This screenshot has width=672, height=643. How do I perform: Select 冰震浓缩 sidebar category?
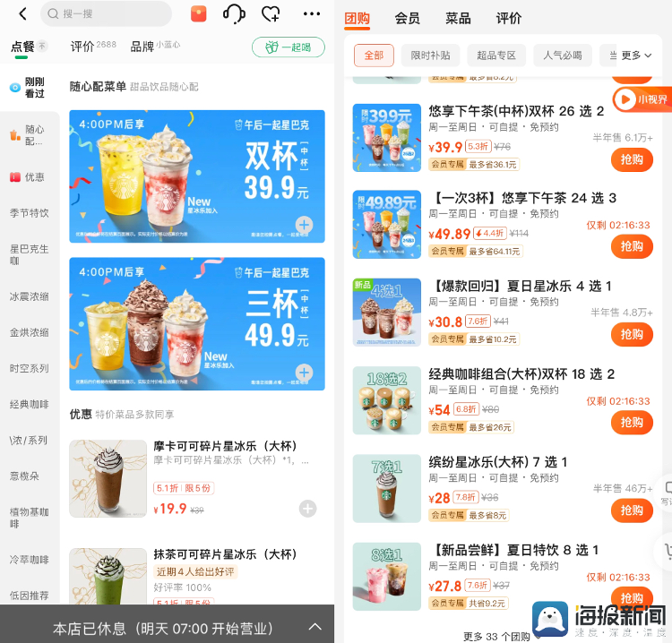click(30, 296)
